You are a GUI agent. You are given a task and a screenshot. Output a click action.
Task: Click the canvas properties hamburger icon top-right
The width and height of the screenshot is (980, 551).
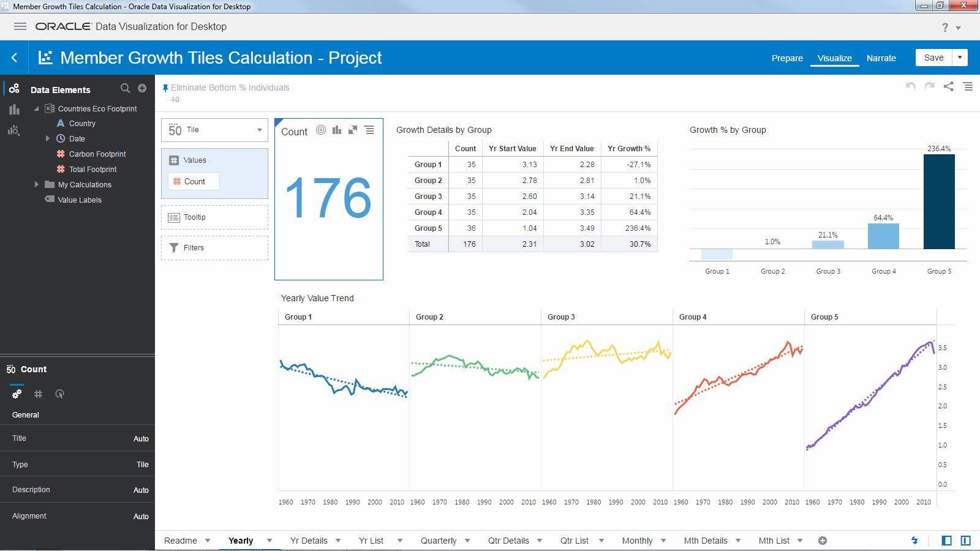[968, 86]
